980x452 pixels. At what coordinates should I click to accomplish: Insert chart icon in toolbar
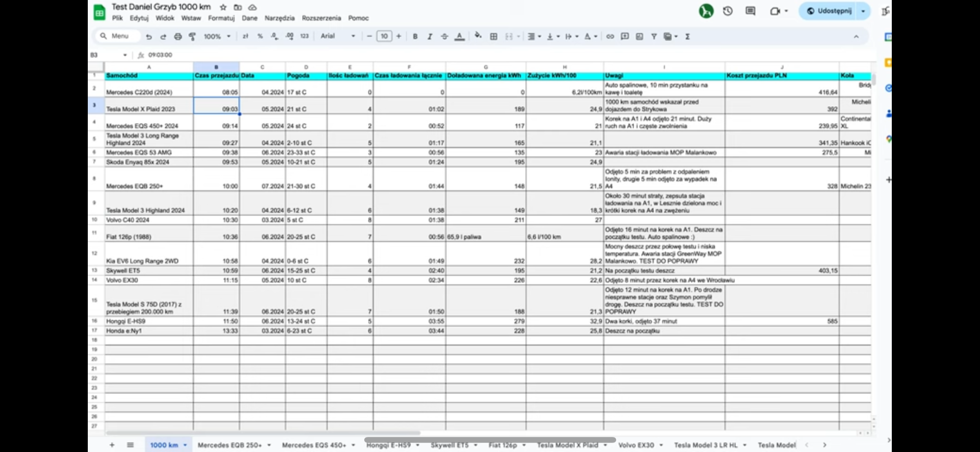pyautogui.click(x=639, y=36)
